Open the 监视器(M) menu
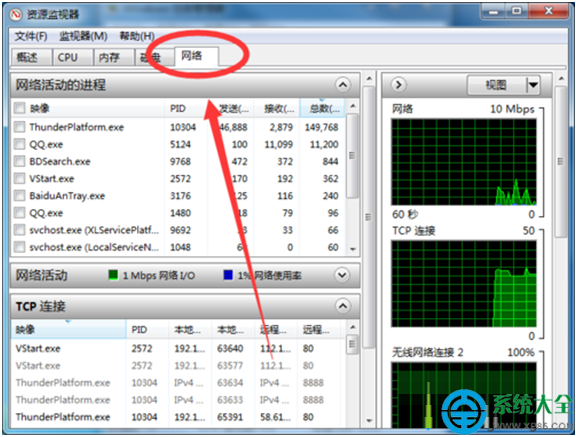The height and width of the screenshot is (437, 576). pos(83,36)
